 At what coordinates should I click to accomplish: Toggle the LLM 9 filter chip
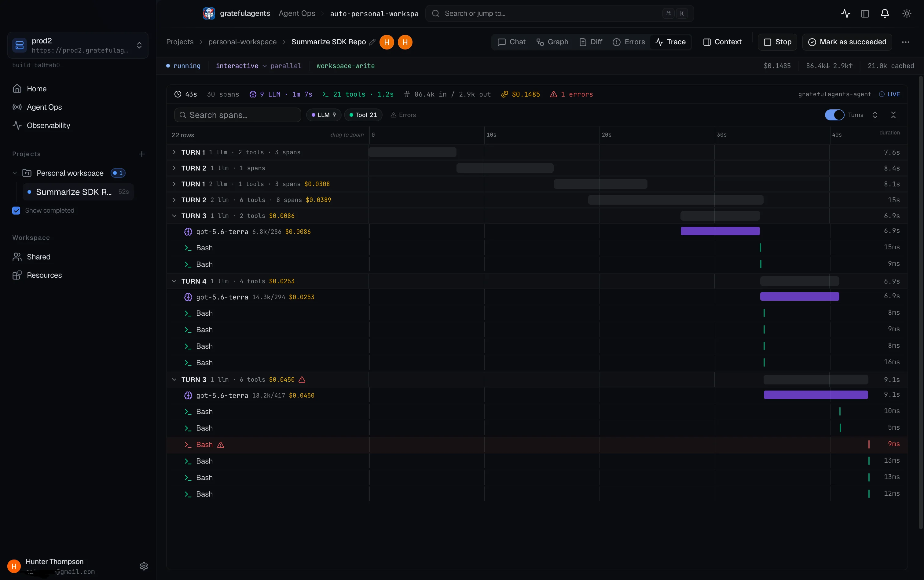323,115
